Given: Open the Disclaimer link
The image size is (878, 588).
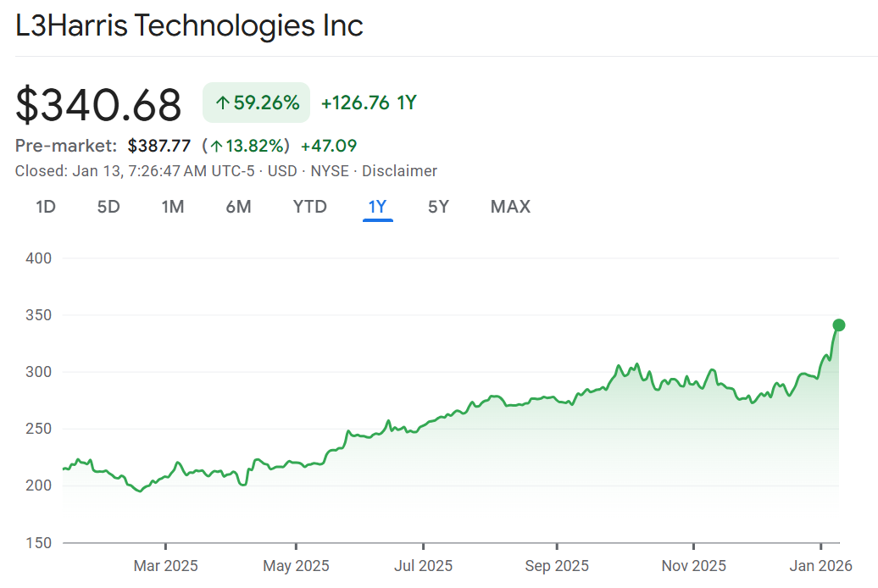Looking at the screenshot, I should tap(399, 171).
